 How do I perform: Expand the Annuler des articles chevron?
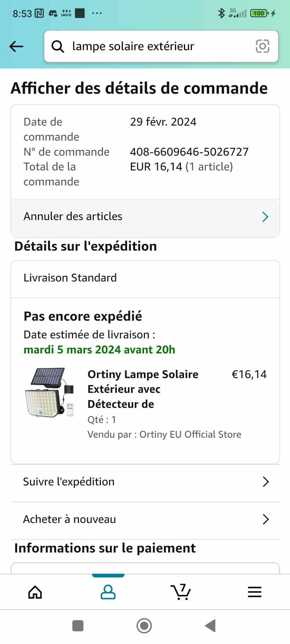pos(265,217)
